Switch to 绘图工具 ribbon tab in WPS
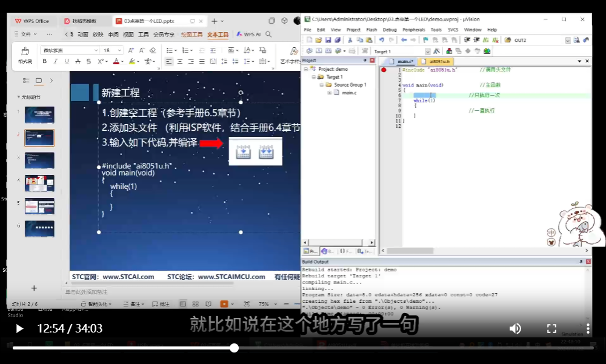Viewport: 606px width, 364px height. [x=191, y=35]
